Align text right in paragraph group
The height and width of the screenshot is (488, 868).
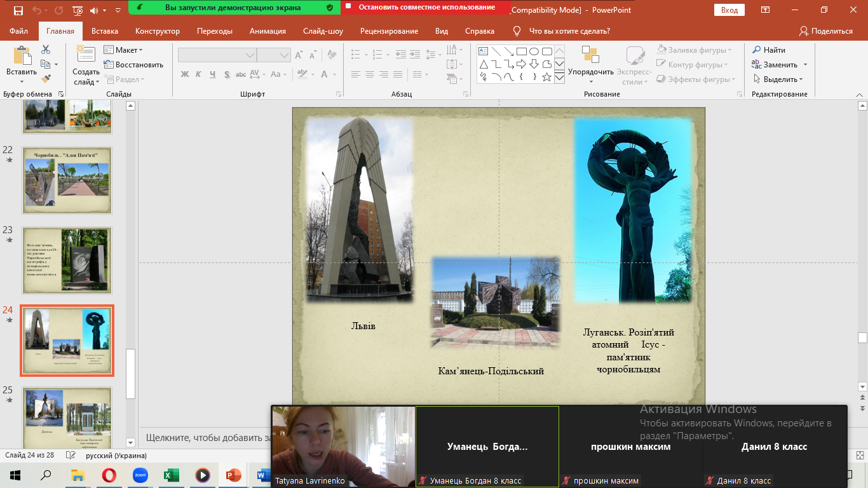(384, 74)
